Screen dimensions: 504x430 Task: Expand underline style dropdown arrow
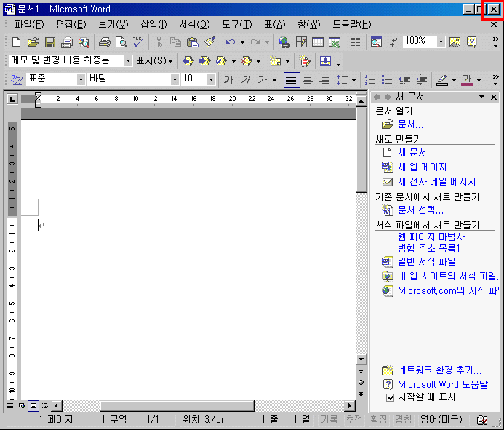pyautogui.click(x=274, y=80)
